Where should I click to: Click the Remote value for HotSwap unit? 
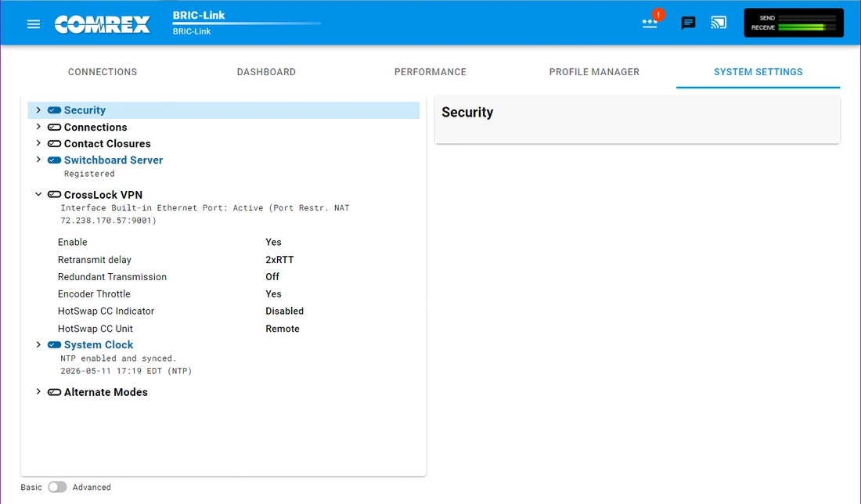[283, 329]
